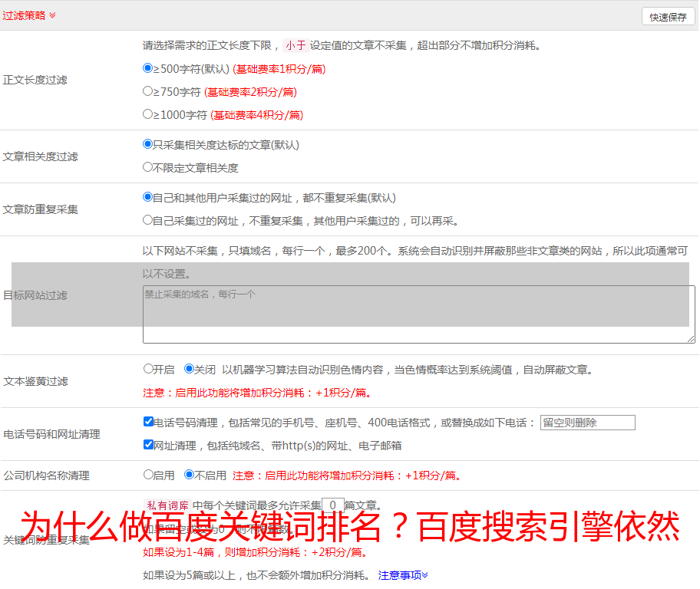Click the 私有词库 tag
Screen dimensions: 700x589
click(168, 505)
